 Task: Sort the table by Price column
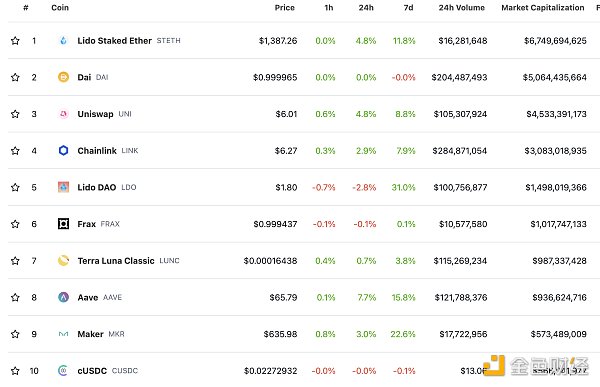coord(285,8)
